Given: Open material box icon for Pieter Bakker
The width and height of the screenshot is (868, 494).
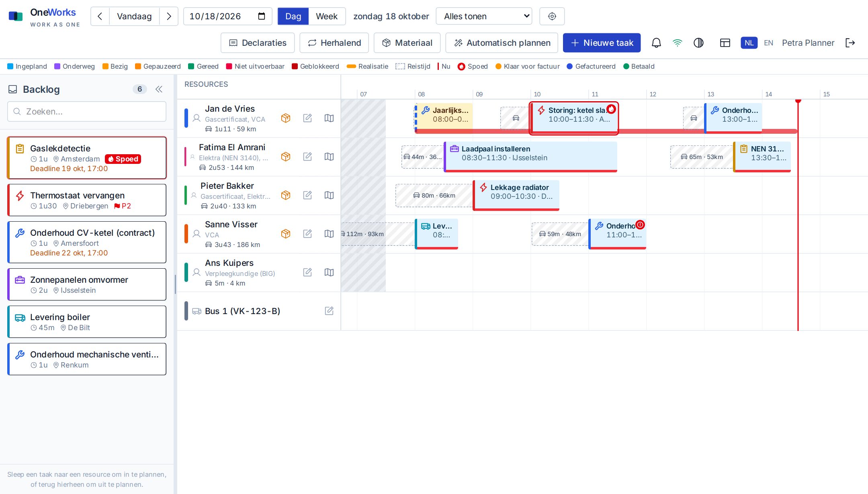Looking at the screenshot, I should point(286,195).
